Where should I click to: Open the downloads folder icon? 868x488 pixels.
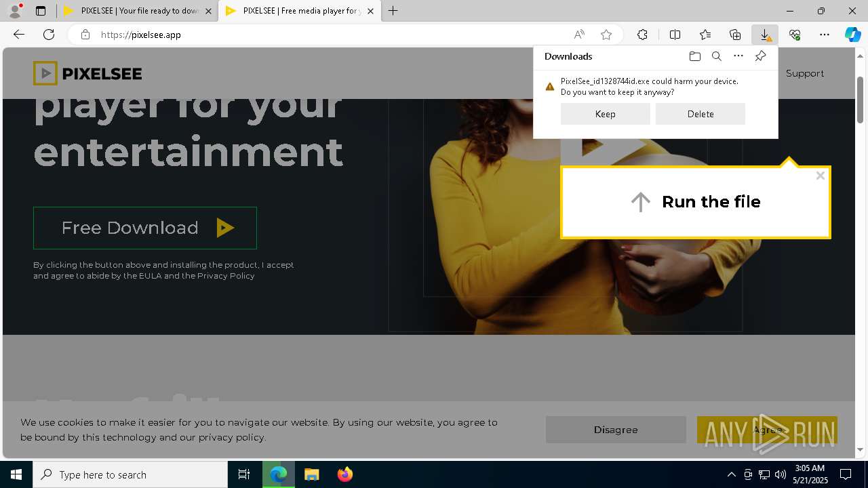(x=694, y=56)
